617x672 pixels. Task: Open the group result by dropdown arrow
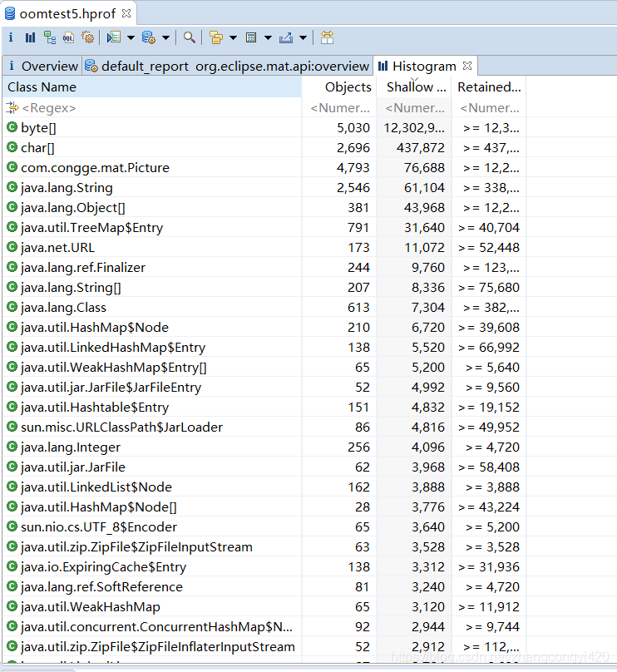click(233, 37)
